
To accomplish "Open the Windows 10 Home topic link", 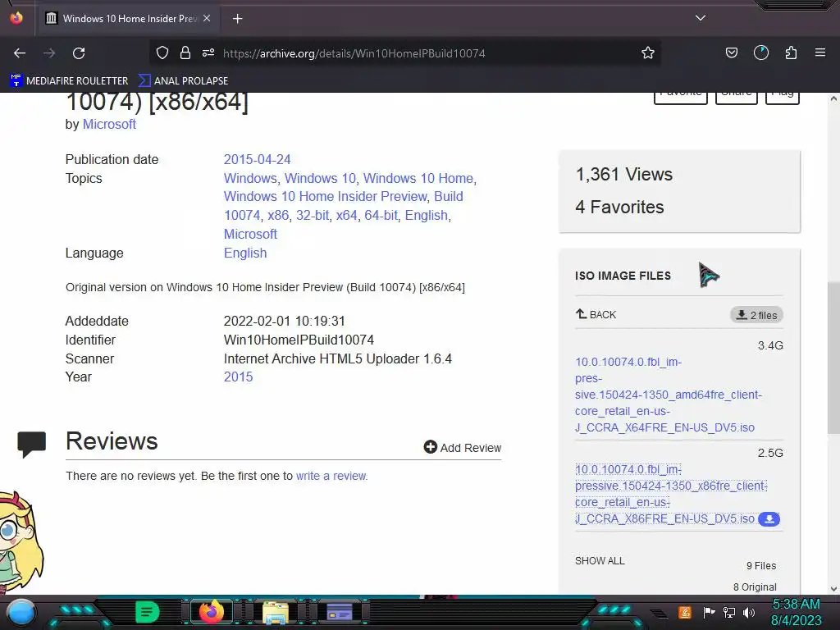I will [418, 178].
